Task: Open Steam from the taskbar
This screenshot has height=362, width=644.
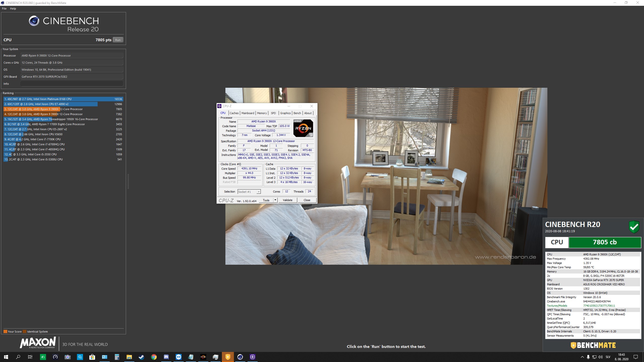Action: 141,357
